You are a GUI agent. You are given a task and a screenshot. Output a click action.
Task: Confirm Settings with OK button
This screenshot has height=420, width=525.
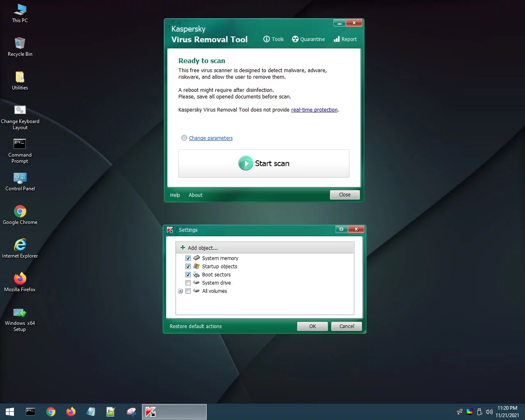(x=313, y=326)
